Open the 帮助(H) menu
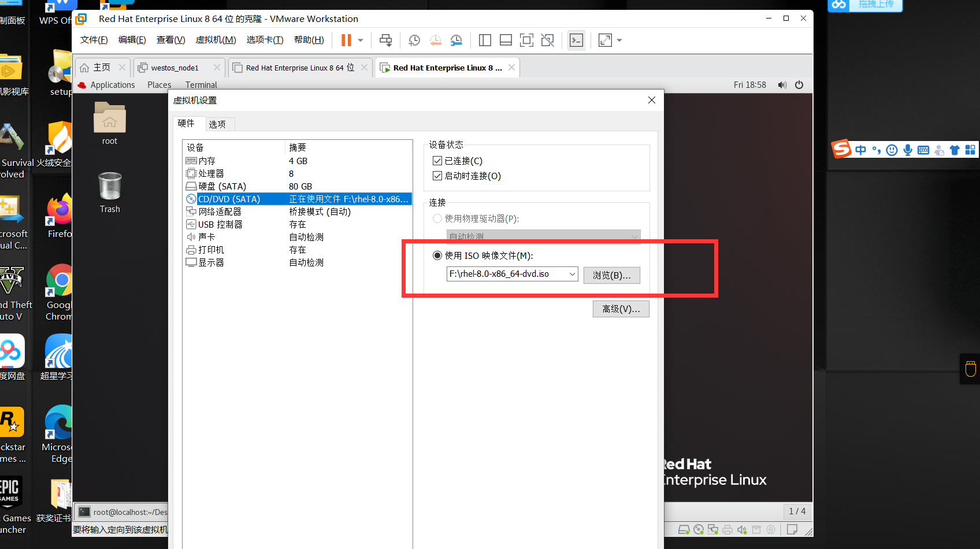The height and width of the screenshot is (549, 980). click(x=309, y=39)
